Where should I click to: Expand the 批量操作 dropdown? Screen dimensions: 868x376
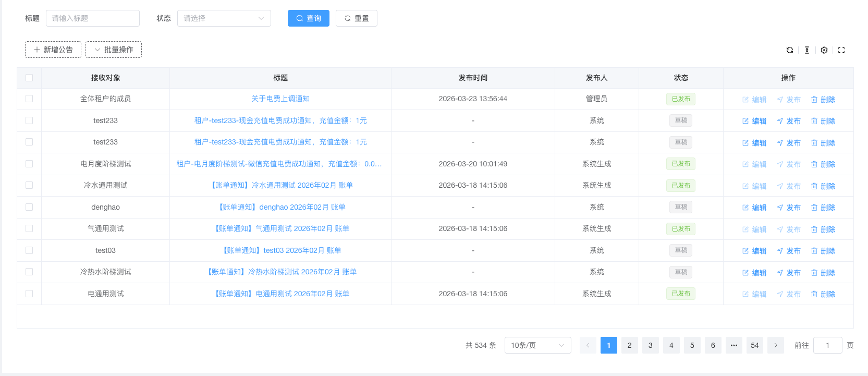(x=114, y=50)
